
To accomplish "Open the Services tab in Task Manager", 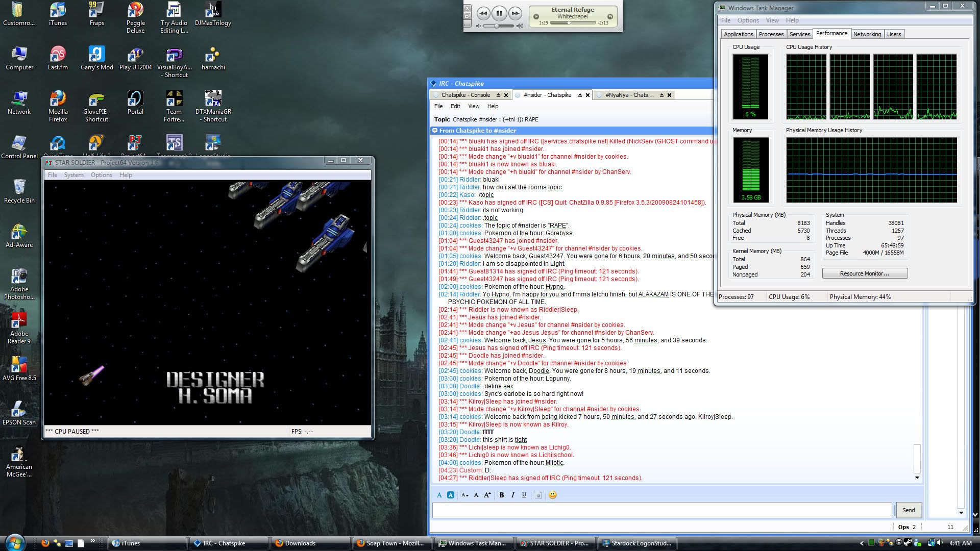I will click(x=799, y=34).
